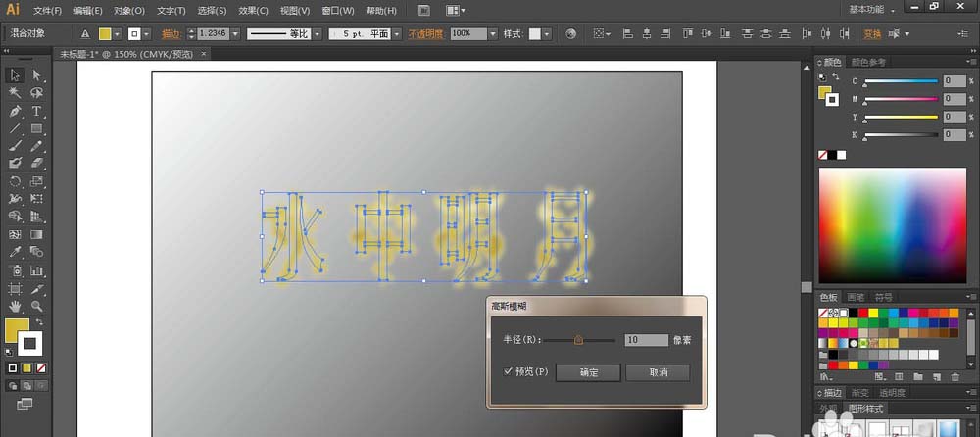
Task: Select the Pen tool
Action: (15, 111)
